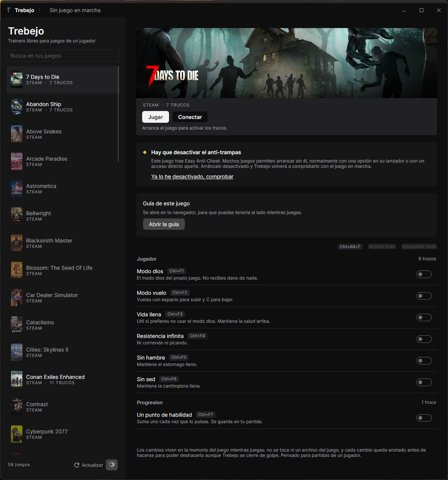This screenshot has height=480, width=448.
Task: Select 'Abandon Ship' title in list
Action: click(44, 104)
